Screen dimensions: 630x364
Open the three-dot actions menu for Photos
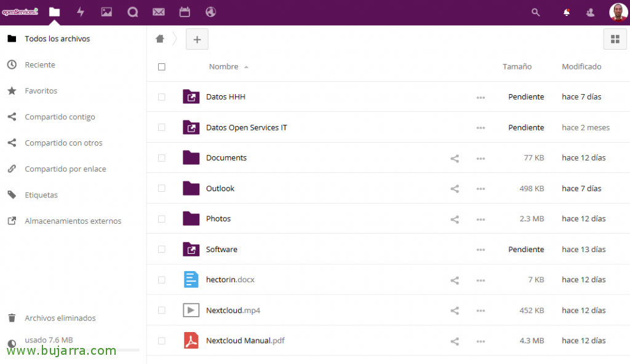point(480,219)
